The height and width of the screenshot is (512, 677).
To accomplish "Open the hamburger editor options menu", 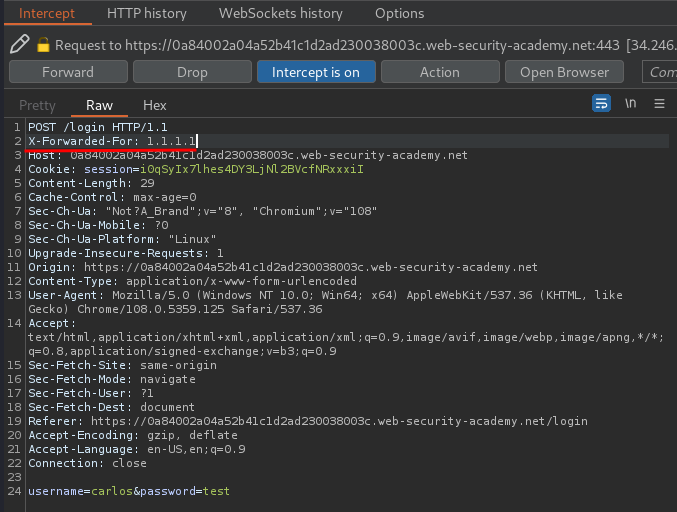I will pyautogui.click(x=659, y=104).
